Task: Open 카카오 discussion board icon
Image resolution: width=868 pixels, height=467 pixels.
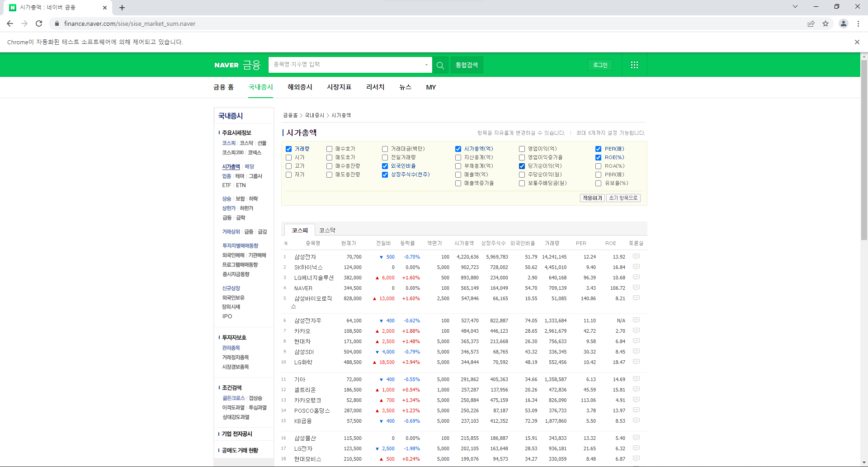Action: pyautogui.click(x=636, y=330)
